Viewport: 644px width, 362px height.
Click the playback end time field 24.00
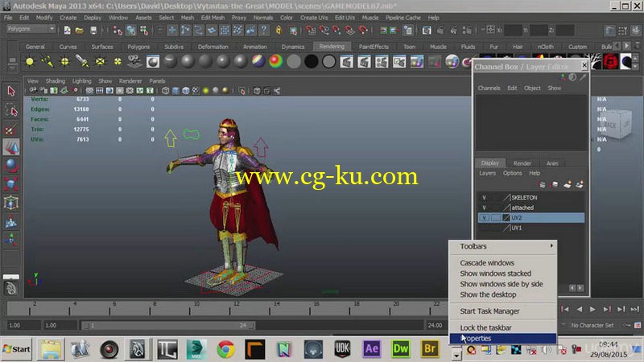click(436, 325)
